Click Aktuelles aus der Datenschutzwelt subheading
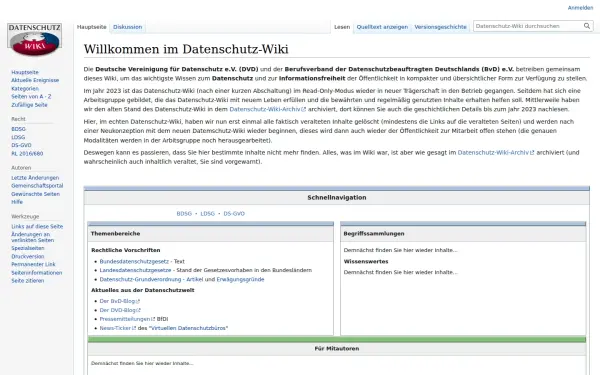The image size is (600, 375). click(143, 290)
